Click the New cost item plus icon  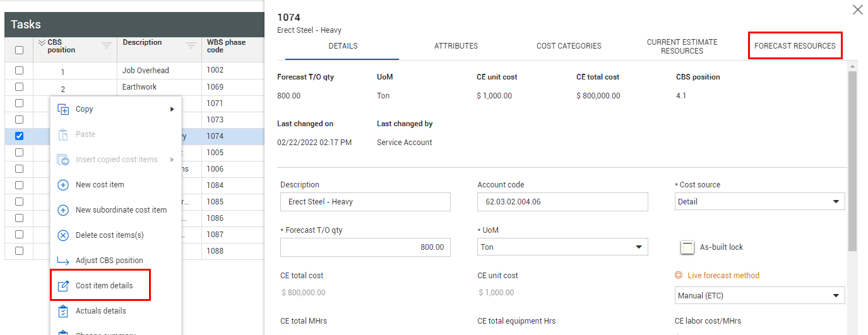point(63,185)
